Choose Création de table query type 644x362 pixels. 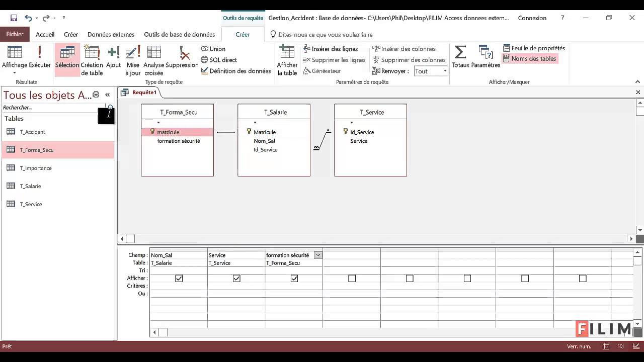click(92, 60)
